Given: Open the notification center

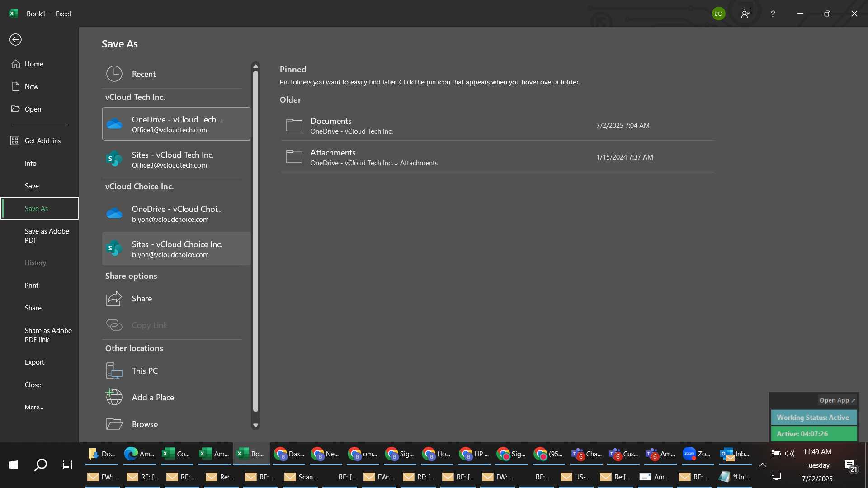Looking at the screenshot, I should tap(851, 466).
